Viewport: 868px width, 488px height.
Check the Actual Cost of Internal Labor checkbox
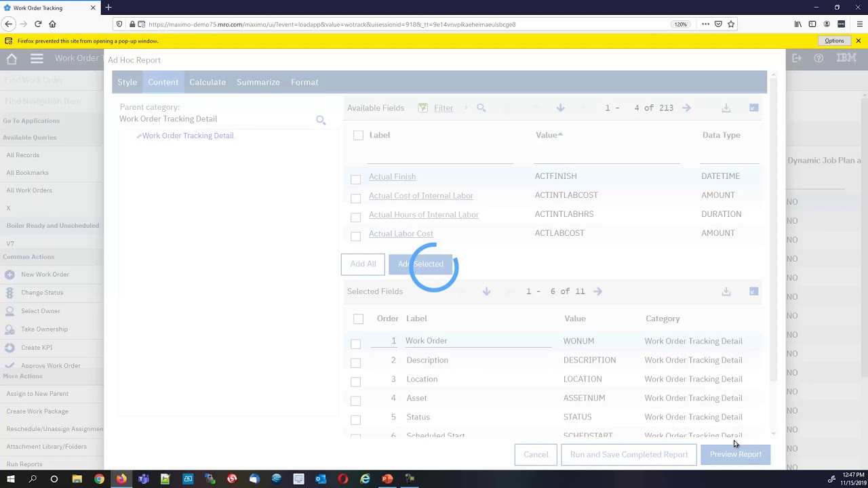pos(355,198)
